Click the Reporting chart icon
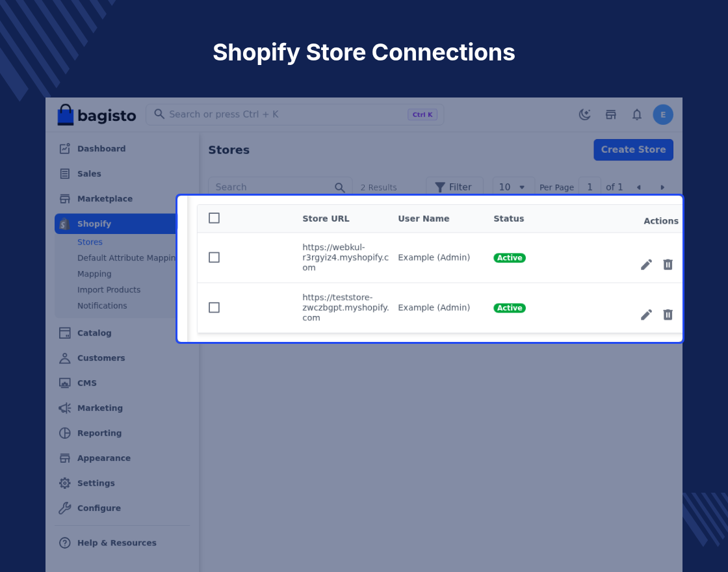This screenshot has width=728, height=572. [x=64, y=433]
